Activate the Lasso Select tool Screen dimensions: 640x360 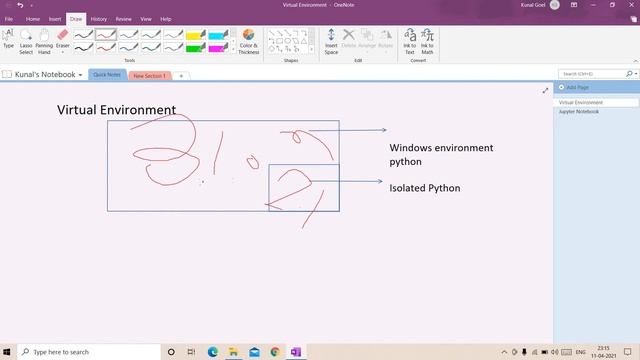26,42
